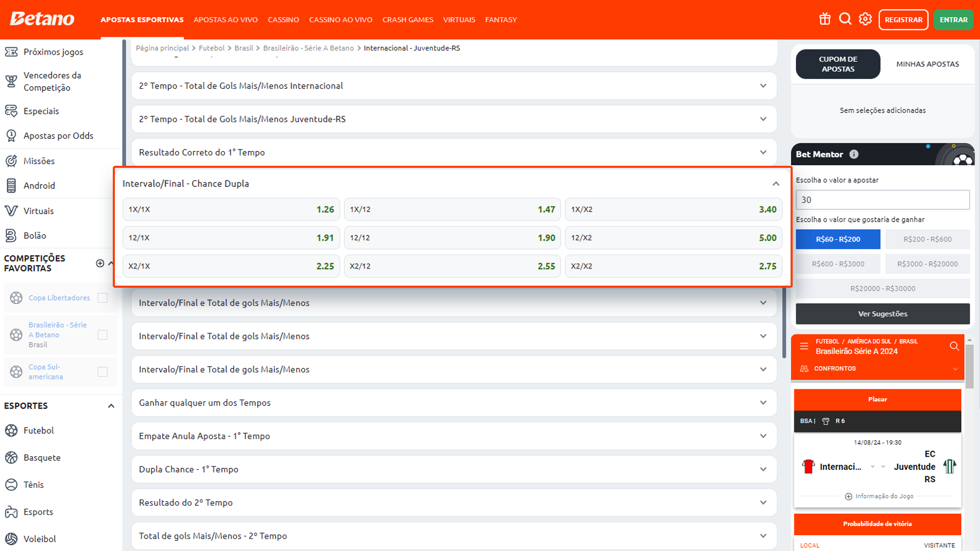Viewport: 980px width, 551px height.
Task: Select the R$20000 - R$30000 win range
Action: pos(883,289)
